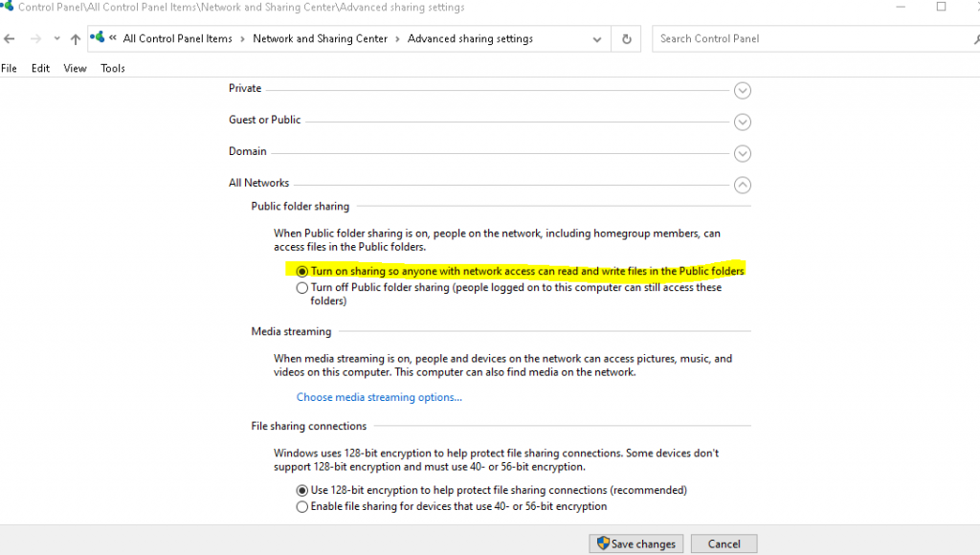
Task: Turn off Public folder sharing
Action: [x=302, y=287]
